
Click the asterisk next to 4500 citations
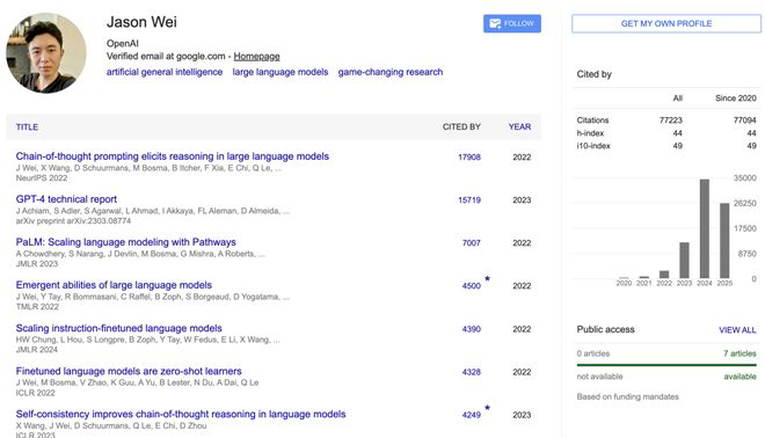[x=487, y=279]
